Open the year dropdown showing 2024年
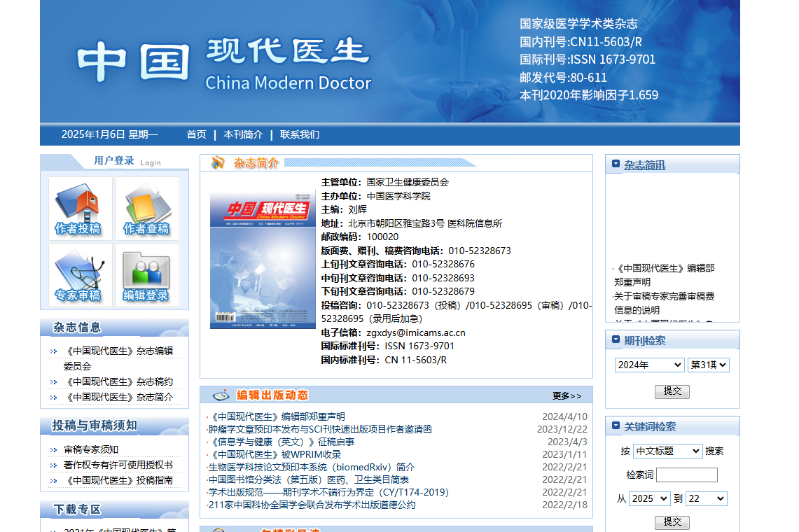 point(648,365)
